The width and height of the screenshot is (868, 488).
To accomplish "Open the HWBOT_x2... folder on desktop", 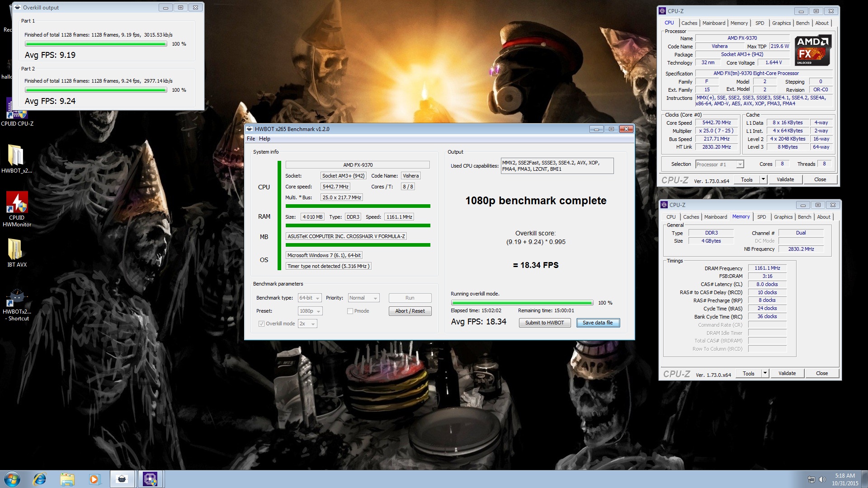I will pyautogui.click(x=17, y=159).
